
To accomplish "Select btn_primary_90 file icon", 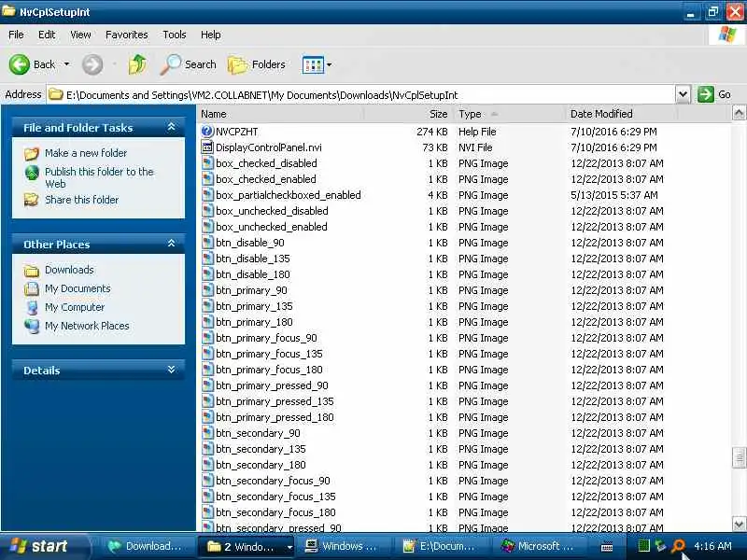I will (207, 290).
